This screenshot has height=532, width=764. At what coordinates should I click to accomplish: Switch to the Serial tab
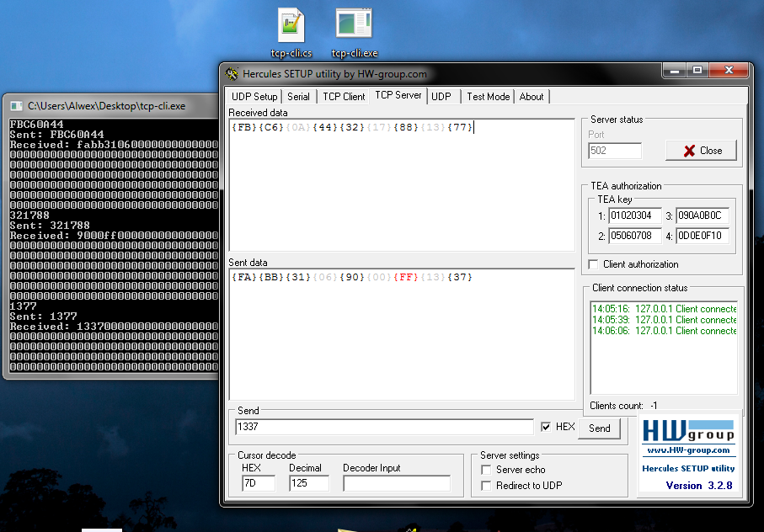(299, 96)
